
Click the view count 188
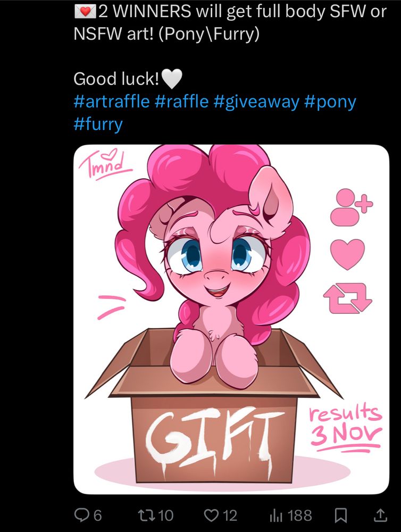(299, 516)
